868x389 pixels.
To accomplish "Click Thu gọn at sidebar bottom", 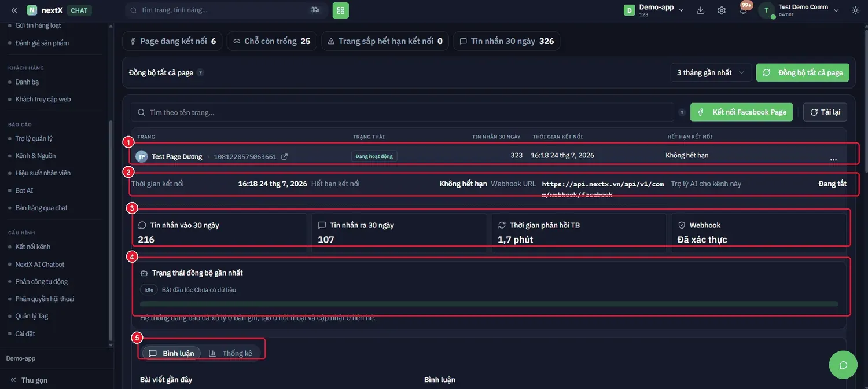I will [x=29, y=380].
